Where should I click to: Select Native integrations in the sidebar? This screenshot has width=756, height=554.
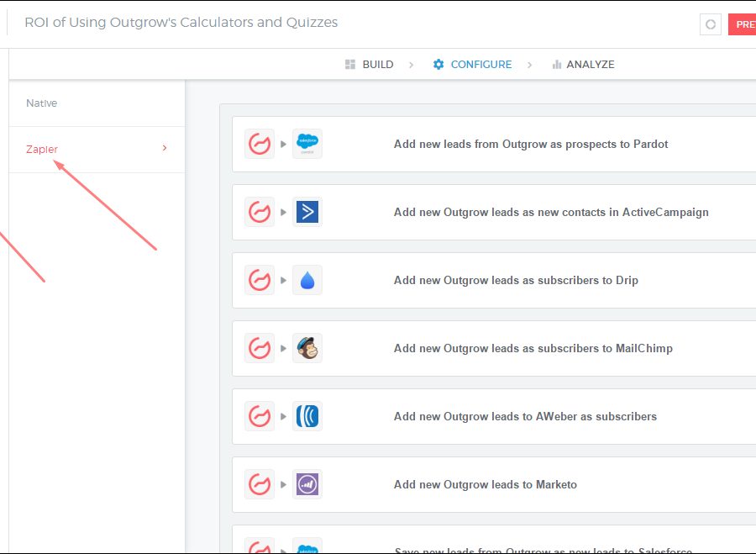42,103
